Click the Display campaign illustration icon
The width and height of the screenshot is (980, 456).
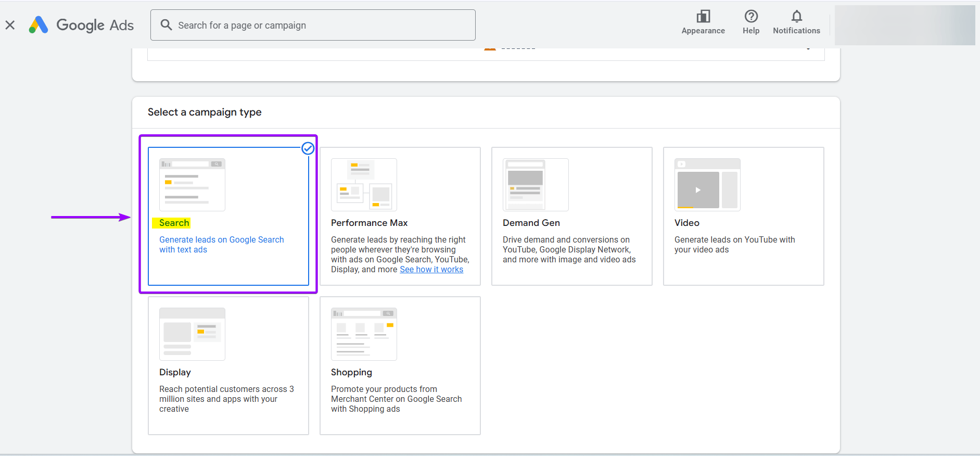(192, 334)
